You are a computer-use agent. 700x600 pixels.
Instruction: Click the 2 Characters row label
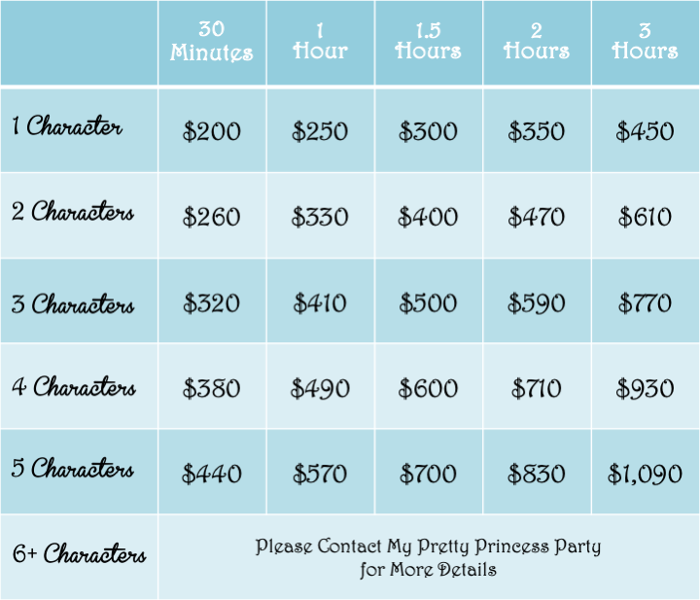point(73,211)
